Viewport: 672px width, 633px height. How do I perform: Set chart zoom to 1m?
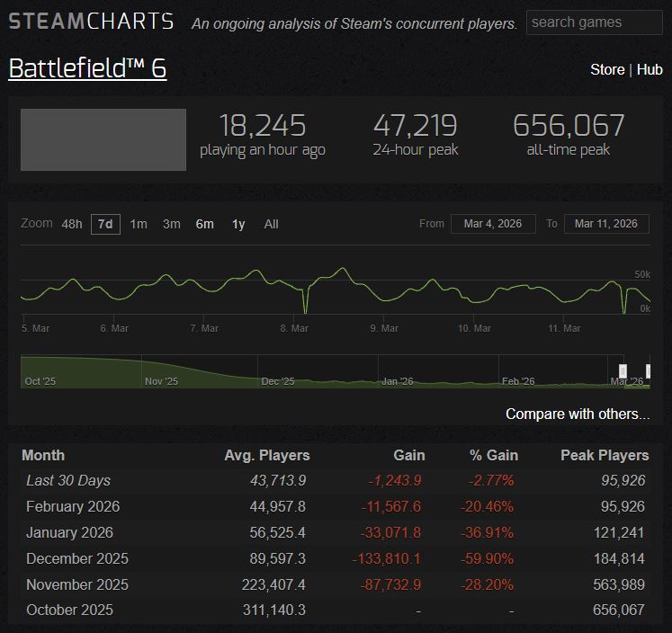[139, 224]
